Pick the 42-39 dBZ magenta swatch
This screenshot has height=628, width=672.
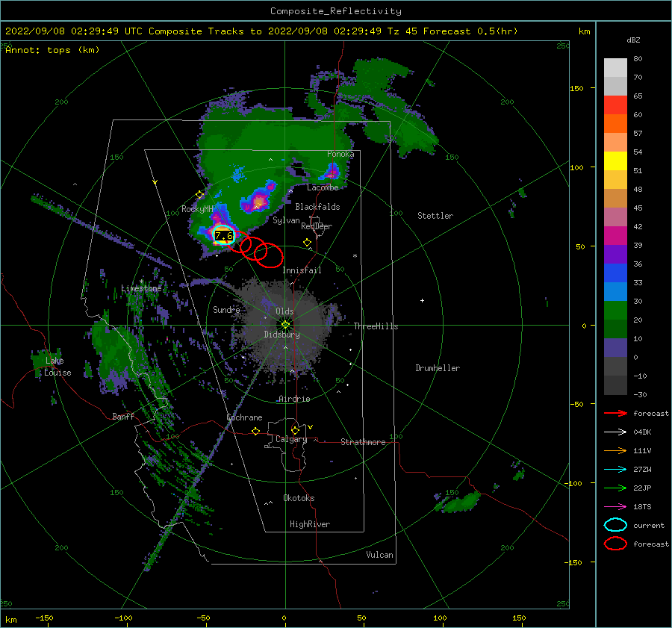[x=615, y=236]
